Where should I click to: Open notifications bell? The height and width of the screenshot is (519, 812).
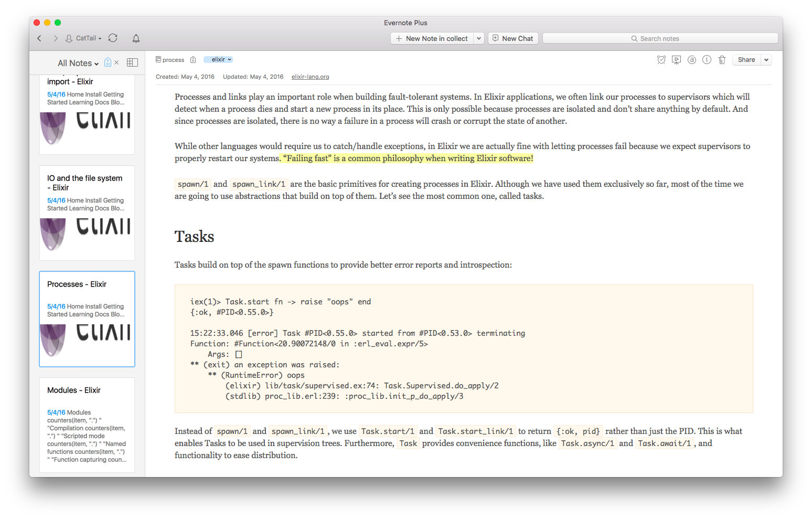click(136, 38)
